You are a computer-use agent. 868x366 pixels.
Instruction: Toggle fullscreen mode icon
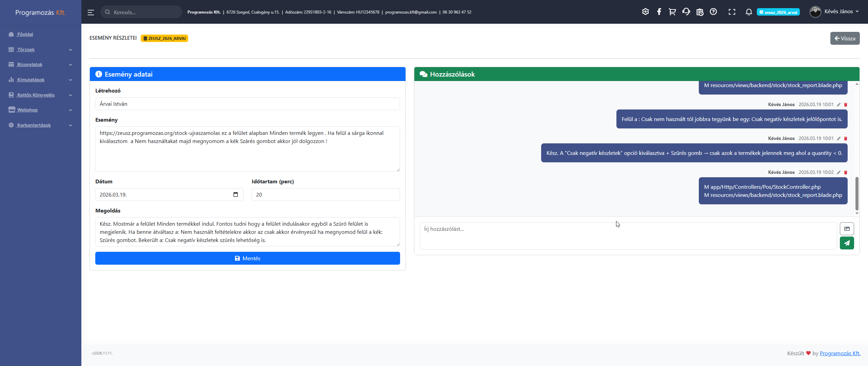(732, 12)
